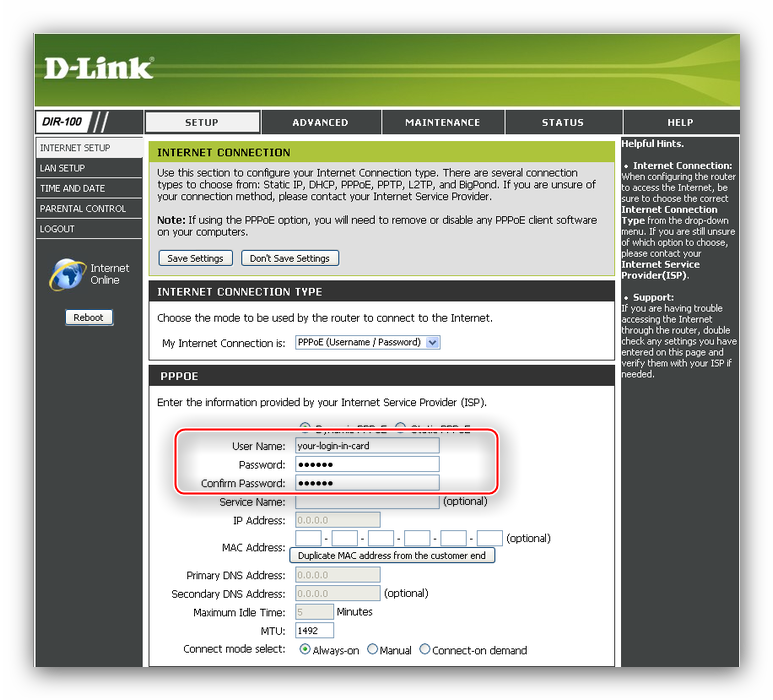The image size is (773, 700).
Task: Click the Secondary DNS Address field
Action: pos(338,593)
